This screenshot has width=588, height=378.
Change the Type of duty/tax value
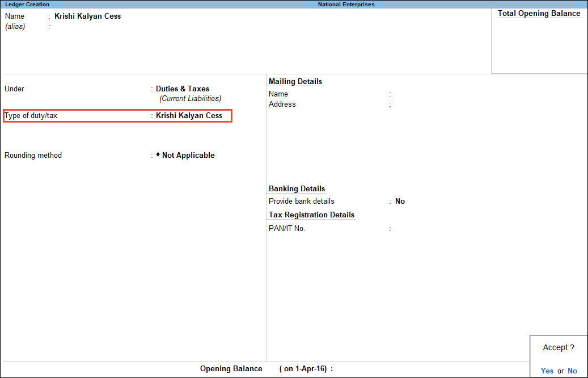tap(189, 116)
